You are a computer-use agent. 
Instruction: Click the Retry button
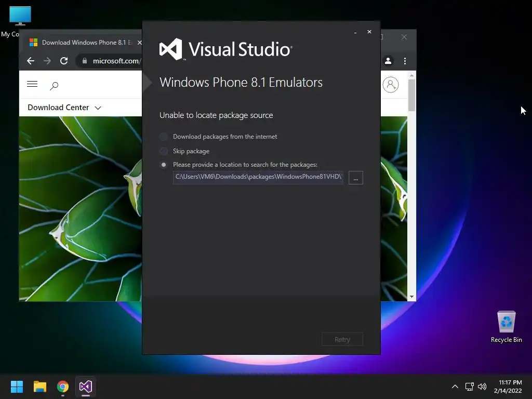(x=342, y=339)
